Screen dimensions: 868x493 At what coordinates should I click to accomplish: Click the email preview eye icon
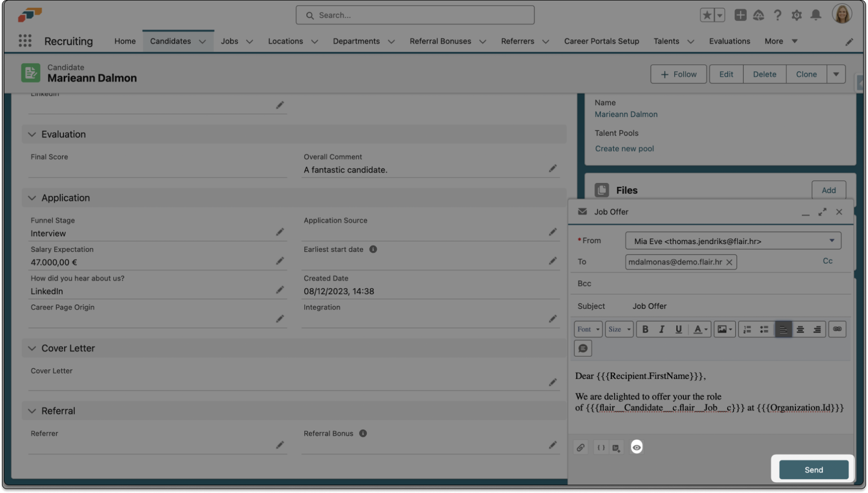(x=636, y=447)
